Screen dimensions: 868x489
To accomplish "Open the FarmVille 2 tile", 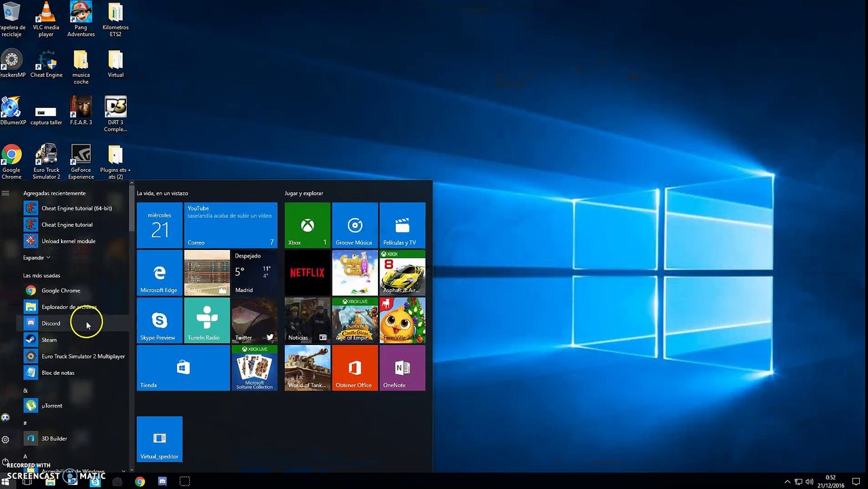I will point(402,321).
